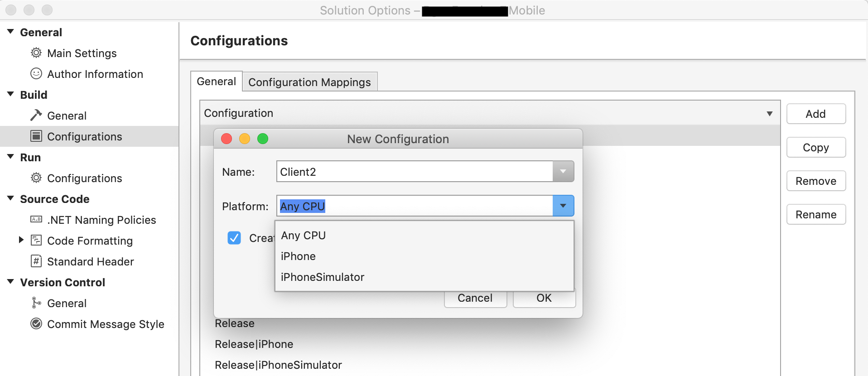Click into the Name text field

(414, 172)
